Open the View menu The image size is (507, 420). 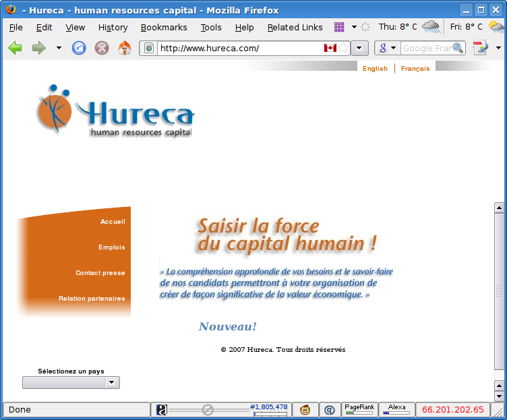pos(76,28)
